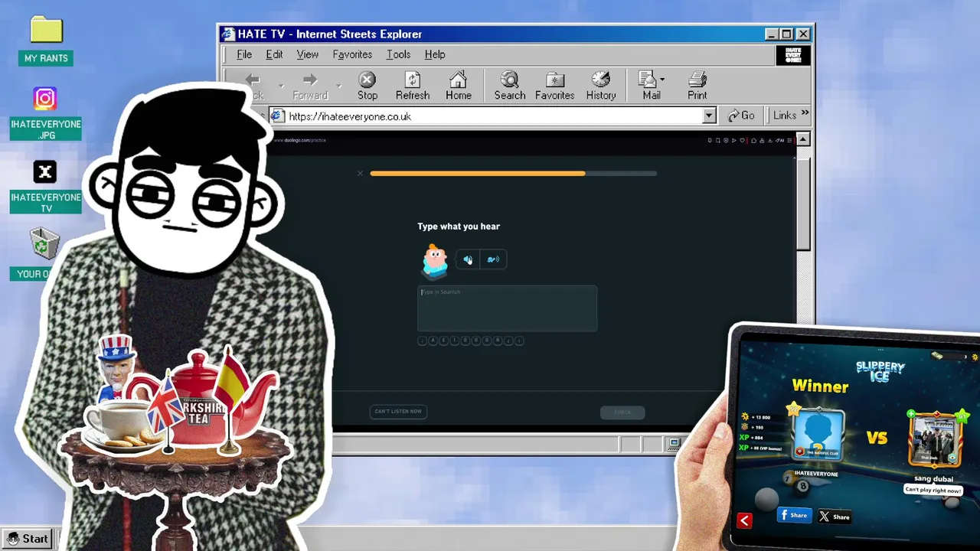Tap the red back arrow on tablet
Viewport: 980px width, 551px height.
(744, 520)
